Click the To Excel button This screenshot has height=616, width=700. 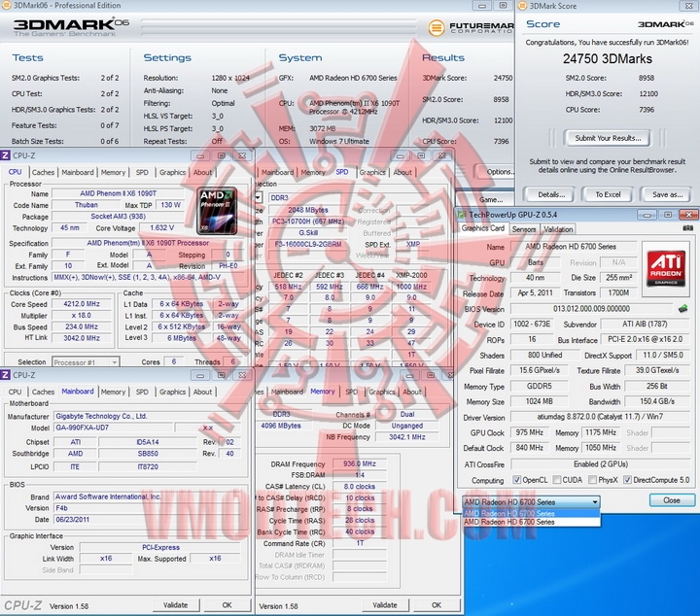608,194
